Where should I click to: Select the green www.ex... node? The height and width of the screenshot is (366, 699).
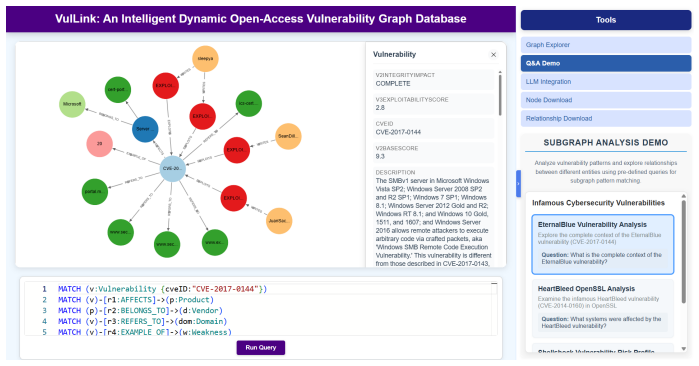pyautogui.click(x=215, y=243)
